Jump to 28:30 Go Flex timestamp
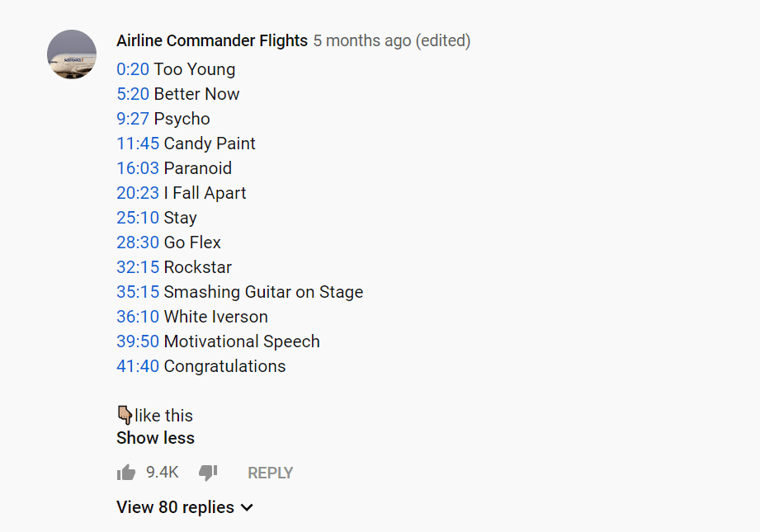Viewport: 760px width, 532px height. tap(138, 242)
